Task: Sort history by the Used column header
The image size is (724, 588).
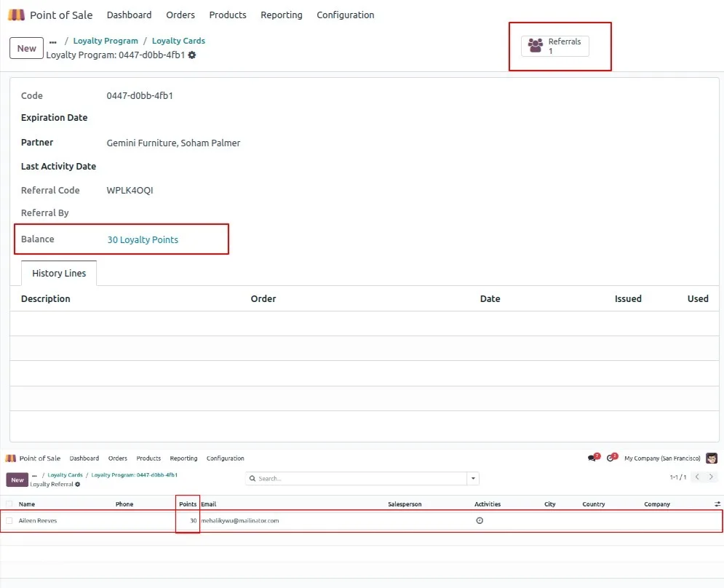Action: pyautogui.click(x=698, y=299)
